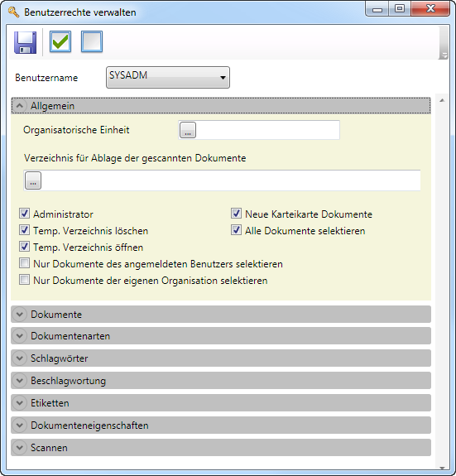
Task: Click the Scannen chevron icon
Action: coord(20,448)
